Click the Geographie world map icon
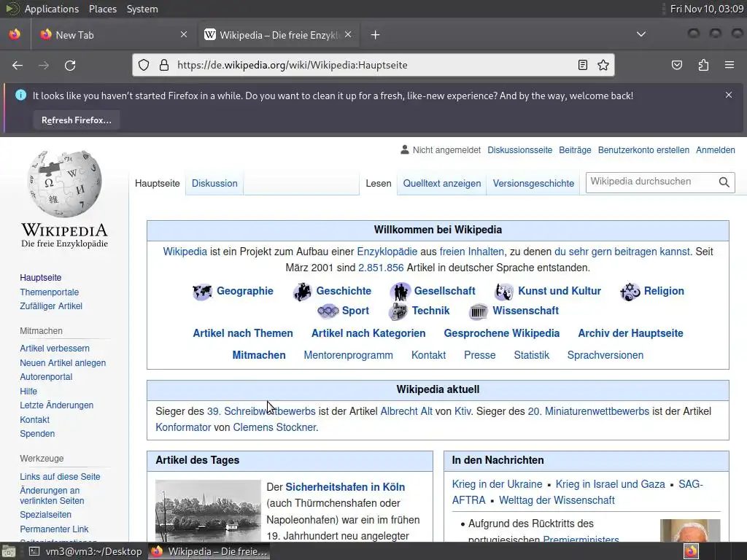Viewport: 747px width, 560px height. coord(202,292)
